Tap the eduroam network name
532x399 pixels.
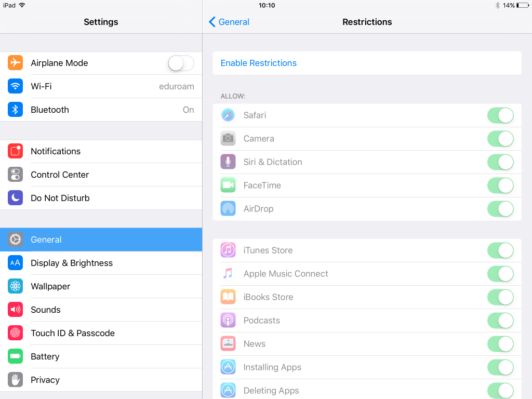pyautogui.click(x=177, y=87)
